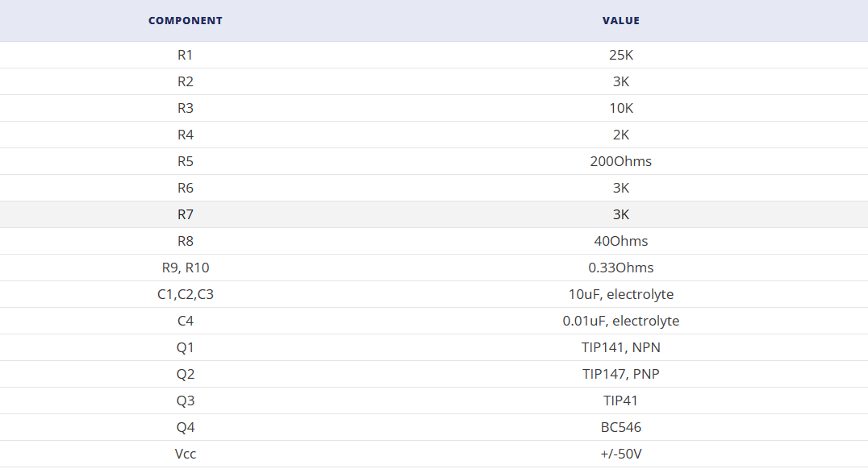Viewport: 868px width, 469px height.
Task: Click the 25K value cell
Action: pyautogui.click(x=620, y=55)
